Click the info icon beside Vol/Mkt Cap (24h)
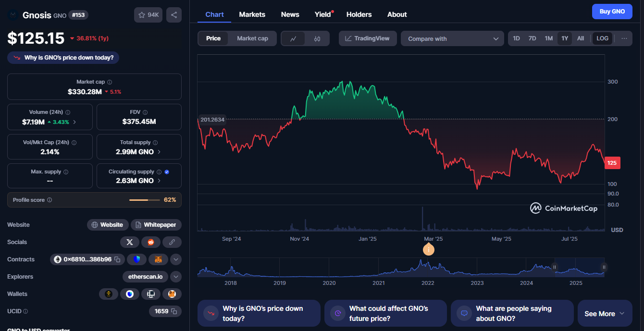The image size is (644, 331). tap(74, 143)
